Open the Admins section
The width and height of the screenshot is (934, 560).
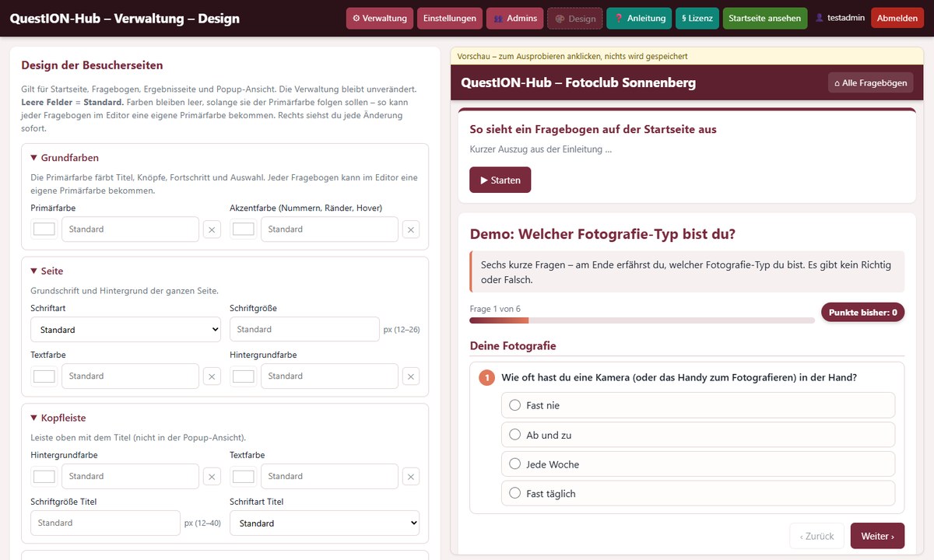[x=515, y=19]
